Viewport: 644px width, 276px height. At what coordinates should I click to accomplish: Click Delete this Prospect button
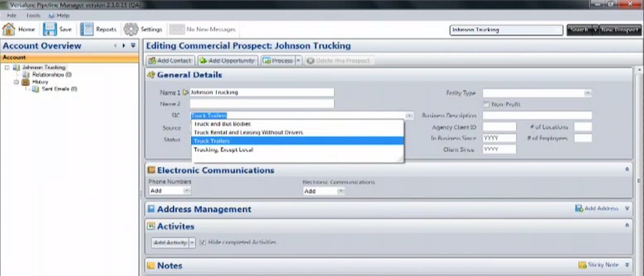click(x=339, y=60)
